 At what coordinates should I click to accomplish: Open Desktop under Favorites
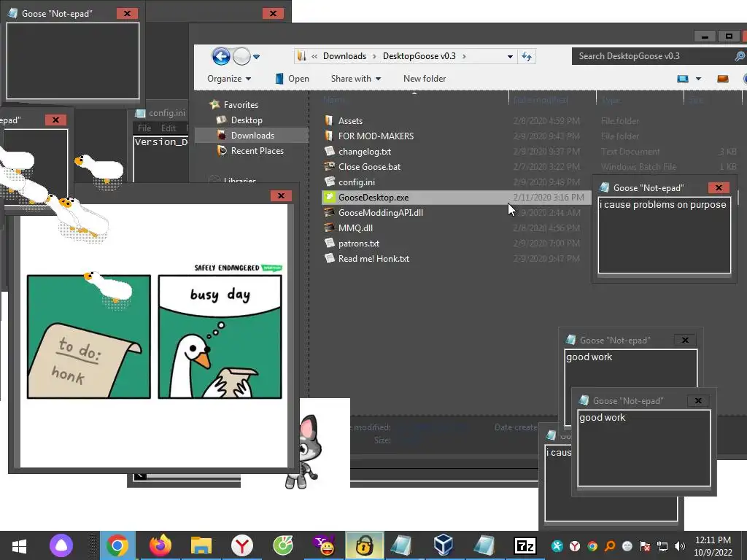pos(239,120)
